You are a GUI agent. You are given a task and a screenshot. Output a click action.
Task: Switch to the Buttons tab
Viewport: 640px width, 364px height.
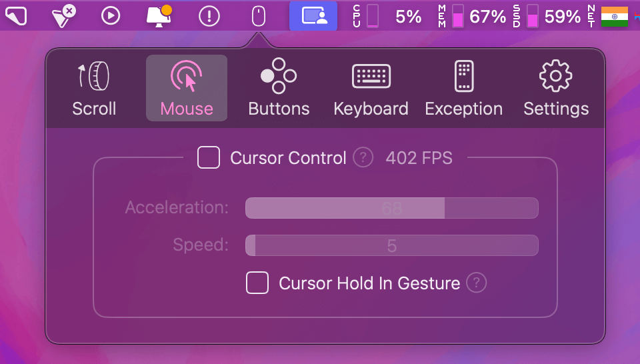[x=279, y=88]
